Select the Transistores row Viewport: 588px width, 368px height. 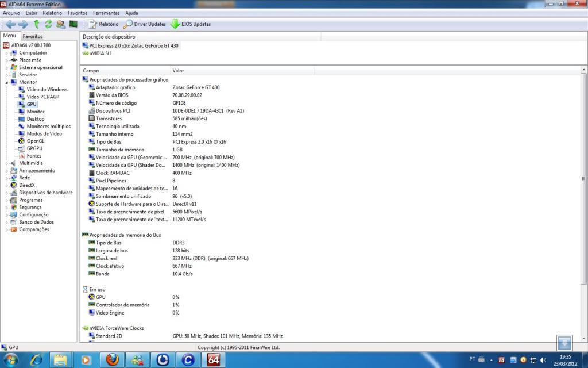148,118
